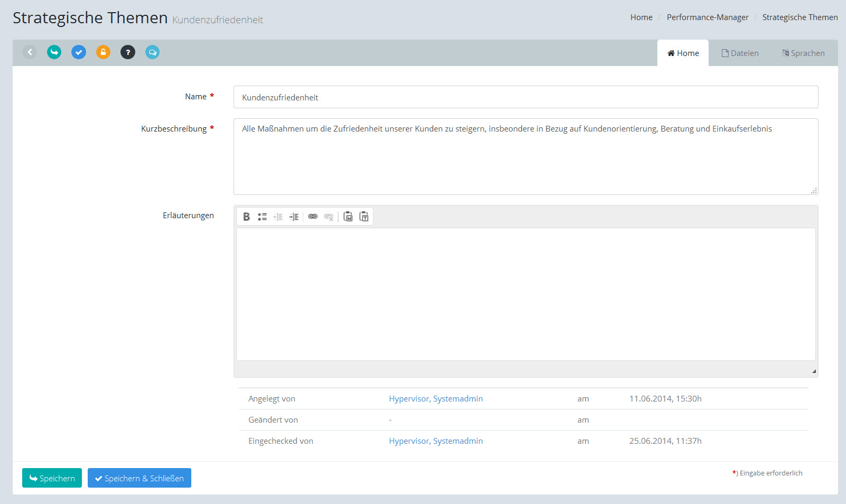Image resolution: width=846 pixels, height=504 pixels.
Task: Open comments via speech bubble icon
Action: 152,52
